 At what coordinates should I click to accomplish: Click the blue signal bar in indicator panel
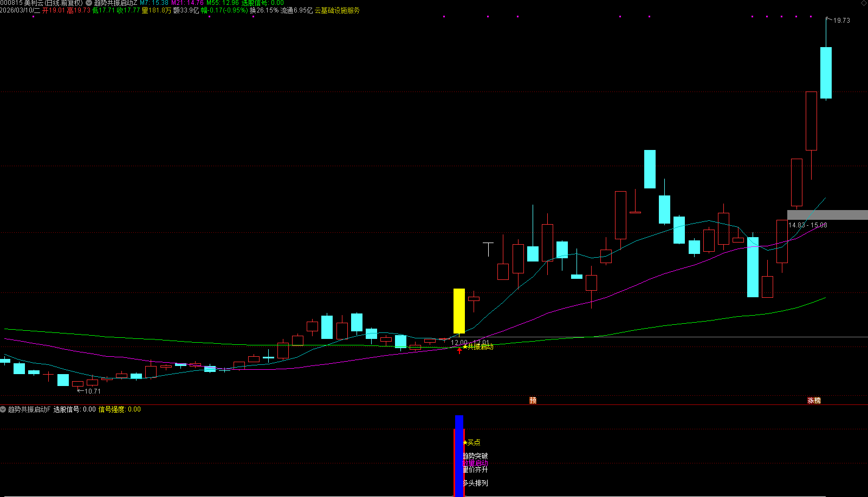(x=459, y=456)
